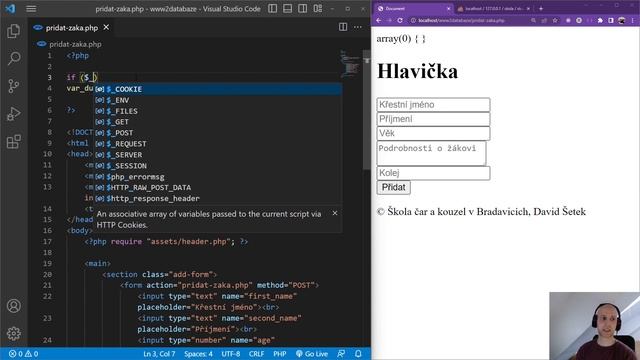640x360 pixels.
Task: Bookmark this page with the star icon
Action: tap(555, 20)
